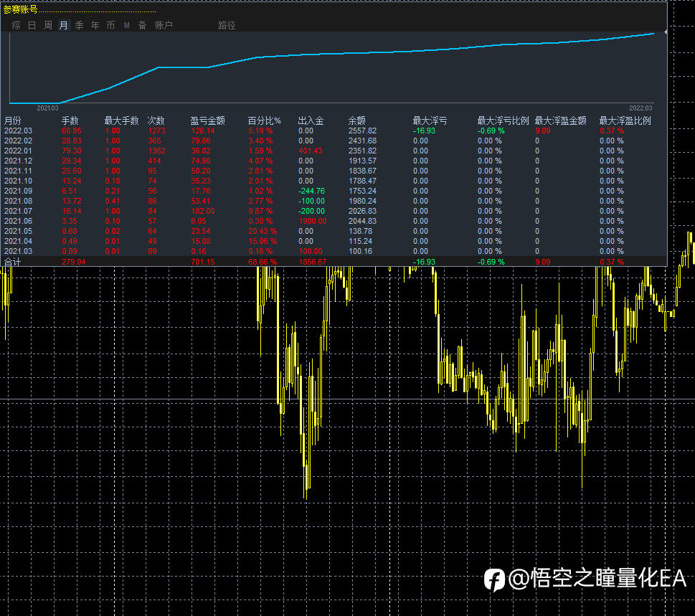
Task: Open the 币 currency tab
Action: (x=110, y=26)
